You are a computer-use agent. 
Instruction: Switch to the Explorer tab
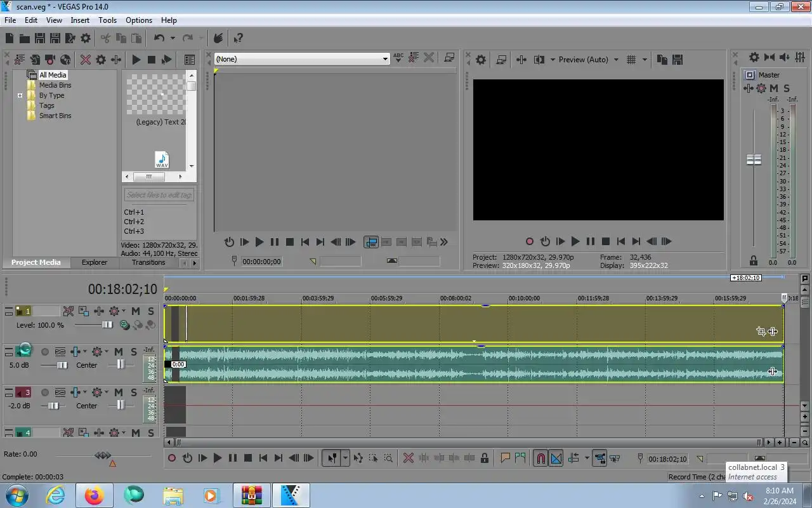95,262
